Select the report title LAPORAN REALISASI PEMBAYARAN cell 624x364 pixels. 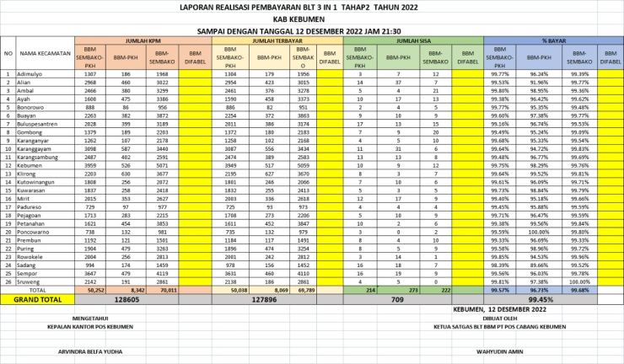click(x=299, y=7)
